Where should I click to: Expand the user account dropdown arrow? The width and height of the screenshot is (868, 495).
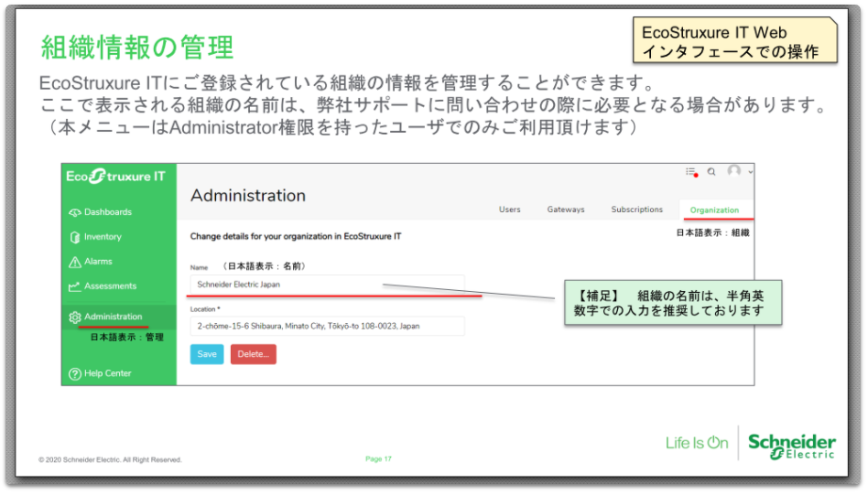tap(750, 172)
